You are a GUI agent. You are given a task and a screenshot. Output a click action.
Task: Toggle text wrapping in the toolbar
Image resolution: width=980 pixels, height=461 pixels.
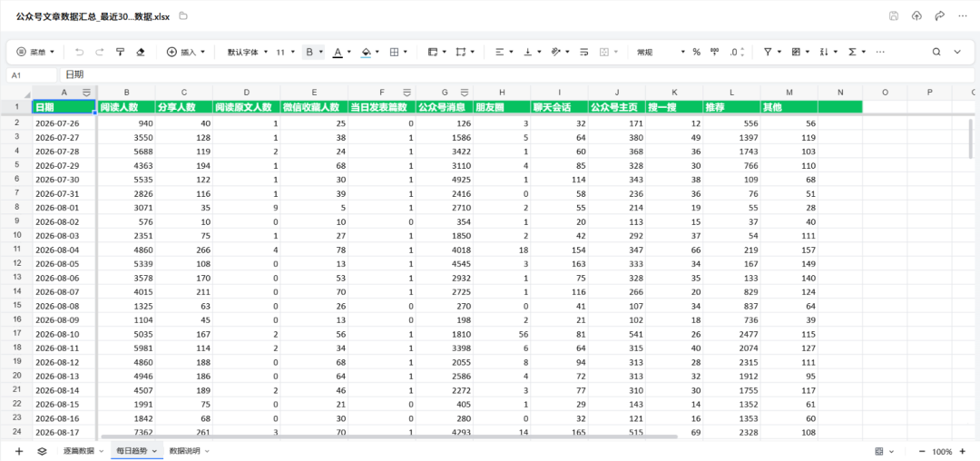coord(584,53)
